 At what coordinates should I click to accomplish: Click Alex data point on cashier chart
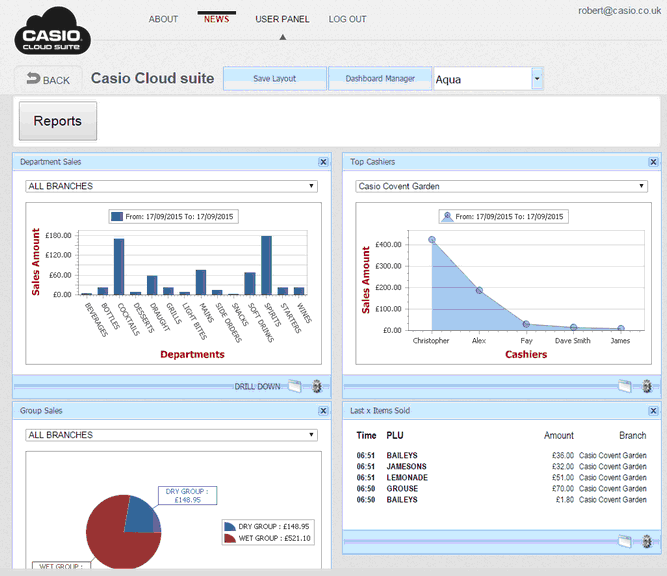(x=479, y=291)
